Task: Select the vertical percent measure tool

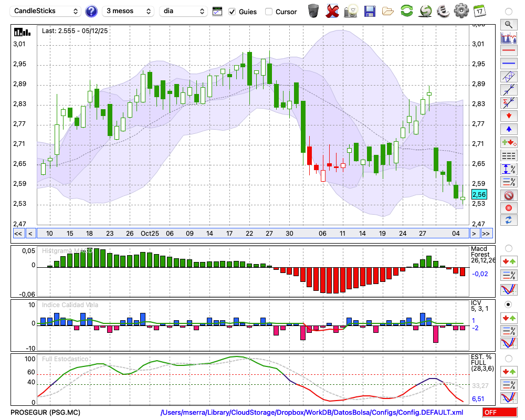Action: click(509, 169)
